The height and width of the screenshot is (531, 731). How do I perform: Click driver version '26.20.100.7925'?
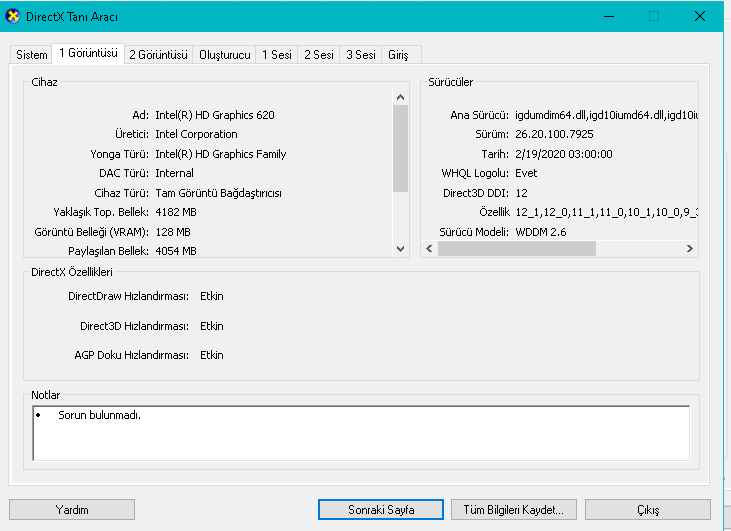point(554,134)
